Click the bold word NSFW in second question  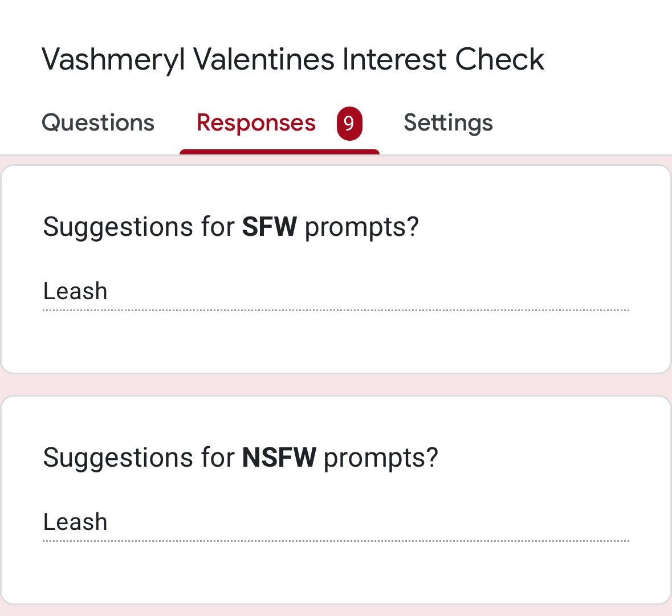(x=279, y=458)
